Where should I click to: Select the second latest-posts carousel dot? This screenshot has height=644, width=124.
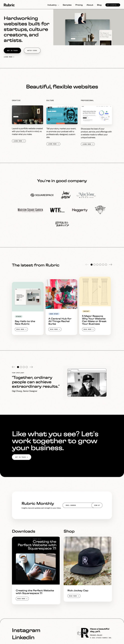coord(94,264)
